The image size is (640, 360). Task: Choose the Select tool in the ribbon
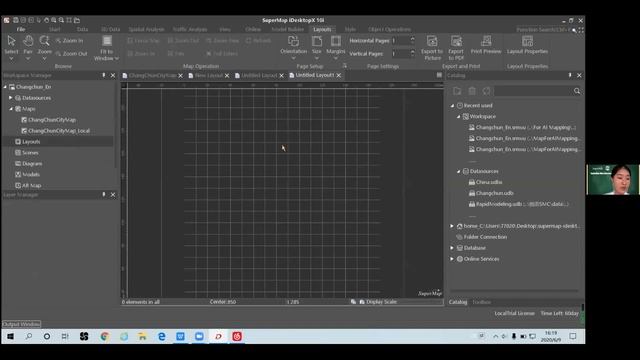[11, 44]
